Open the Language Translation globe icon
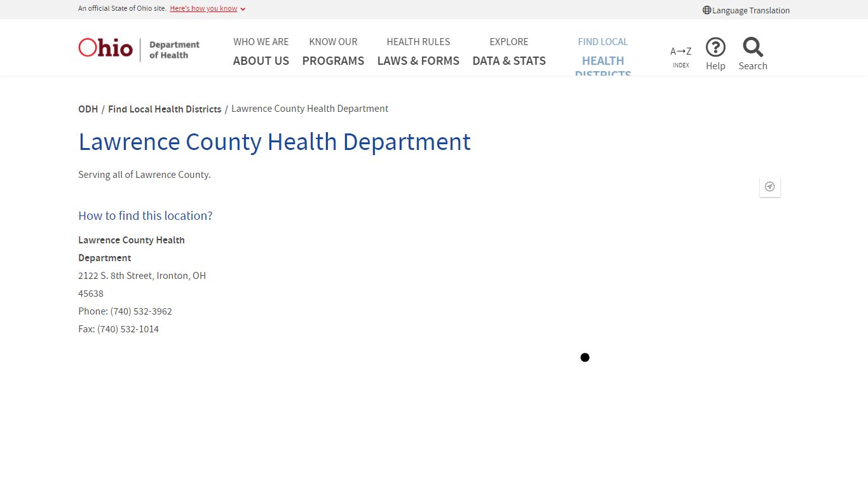The height and width of the screenshot is (488, 868). [707, 10]
